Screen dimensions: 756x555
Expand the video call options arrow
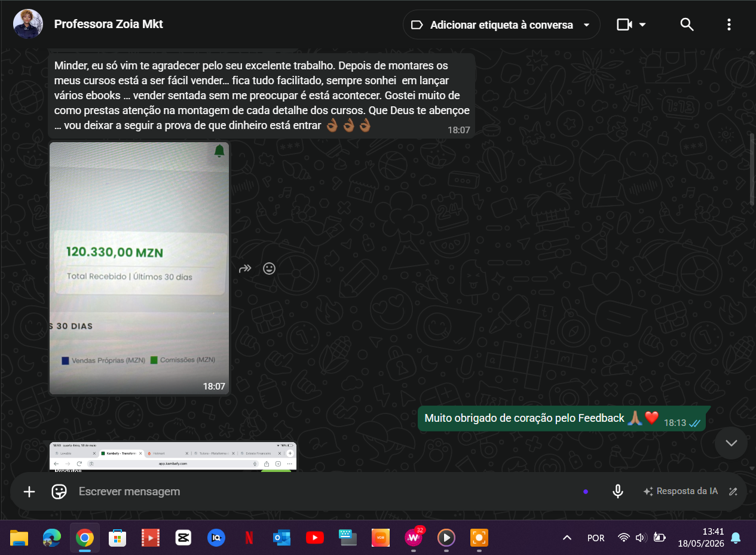click(x=642, y=24)
